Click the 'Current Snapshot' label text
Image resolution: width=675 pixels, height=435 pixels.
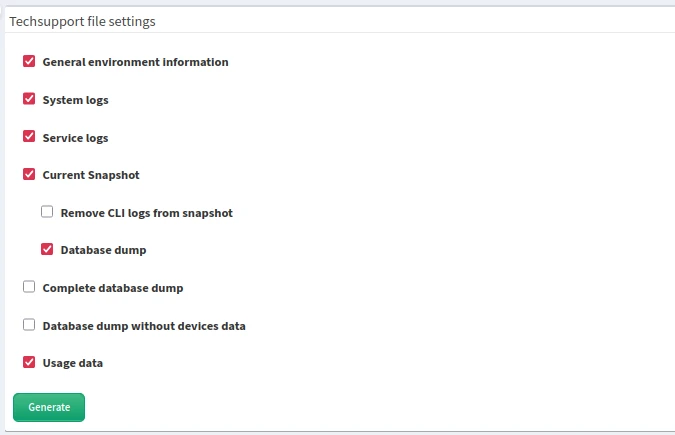coord(91,175)
